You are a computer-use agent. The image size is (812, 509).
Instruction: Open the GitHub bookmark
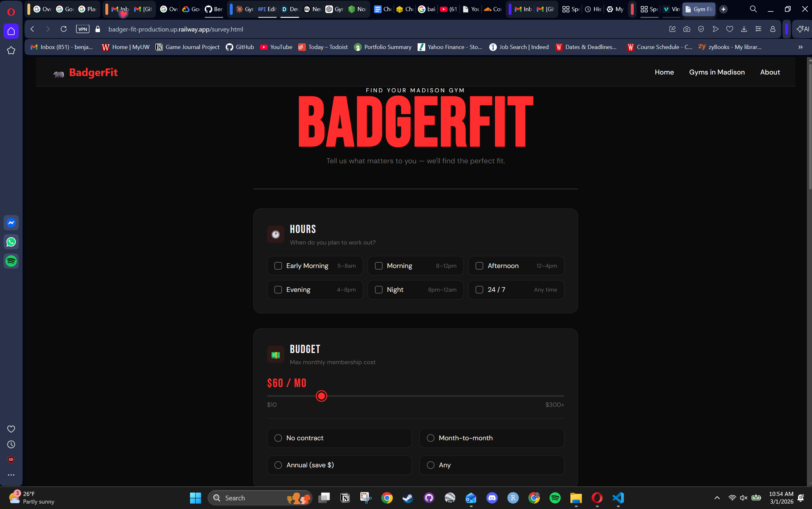point(240,47)
